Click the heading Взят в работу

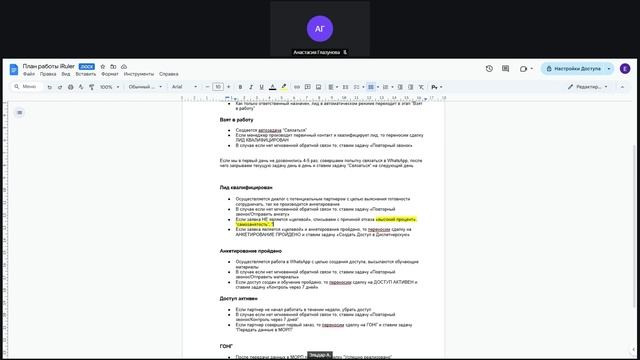pos(236,120)
